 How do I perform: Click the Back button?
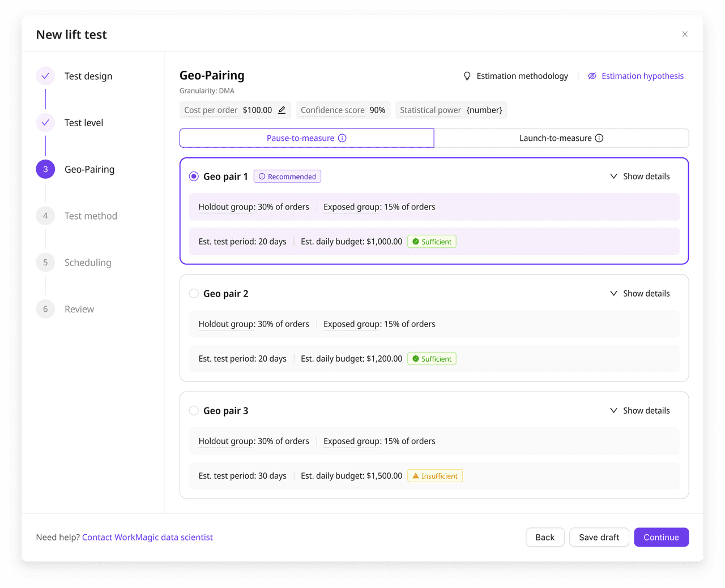click(545, 537)
